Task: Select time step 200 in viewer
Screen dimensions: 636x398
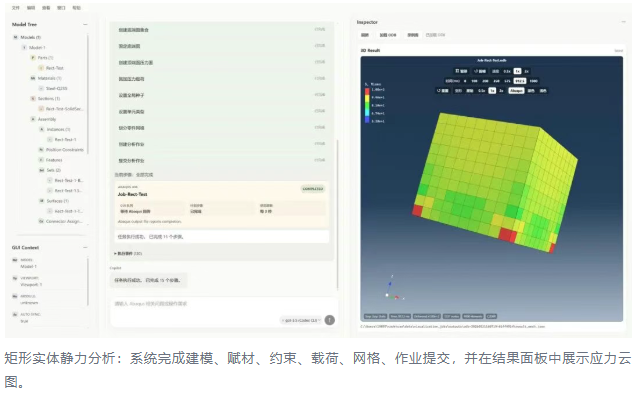Action: (485, 81)
